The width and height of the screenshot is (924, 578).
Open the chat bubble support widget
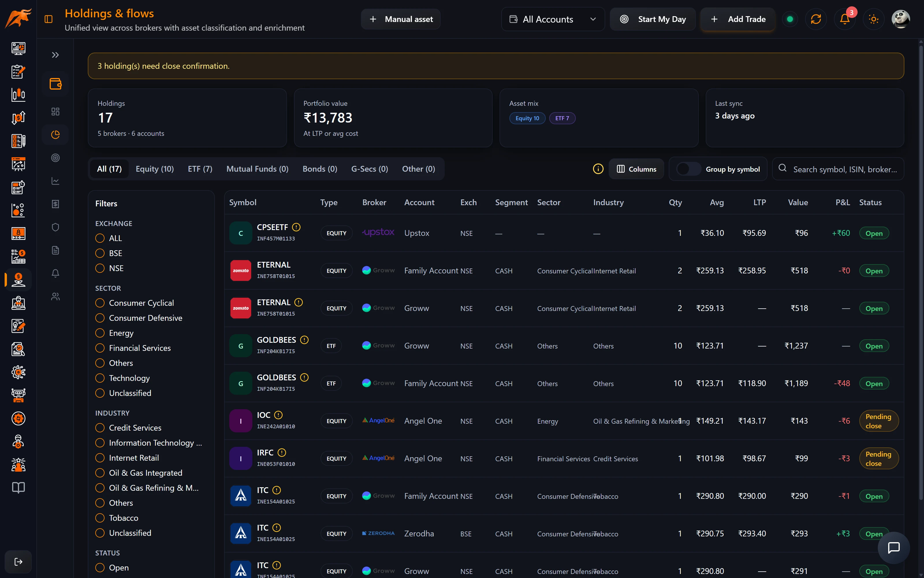point(893,548)
